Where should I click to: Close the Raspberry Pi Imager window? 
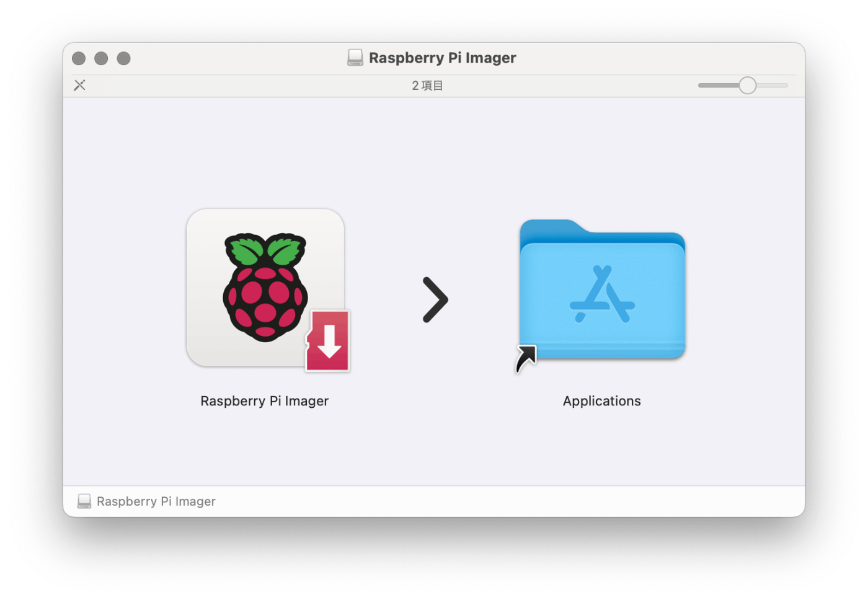click(x=79, y=58)
